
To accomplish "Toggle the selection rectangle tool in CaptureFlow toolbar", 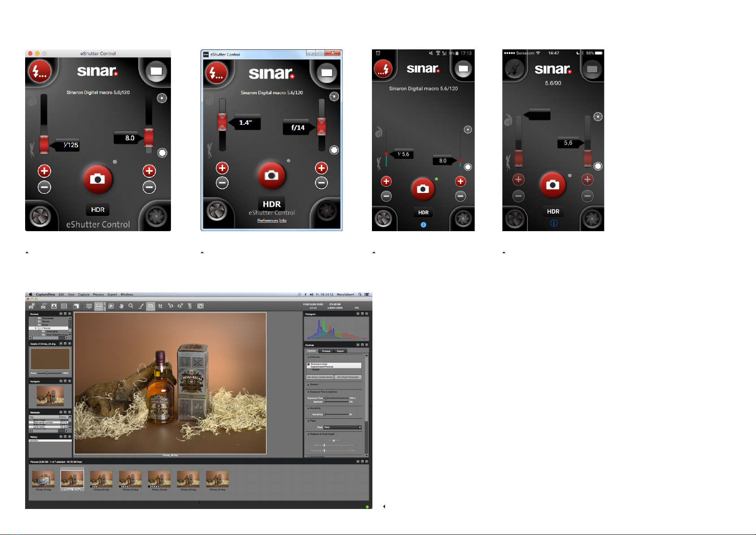I will click(151, 306).
